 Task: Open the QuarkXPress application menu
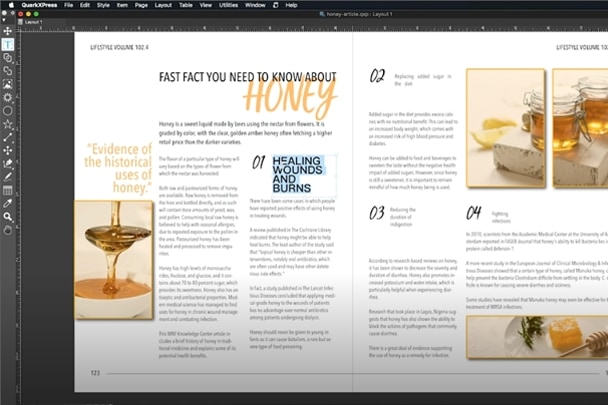coord(39,5)
